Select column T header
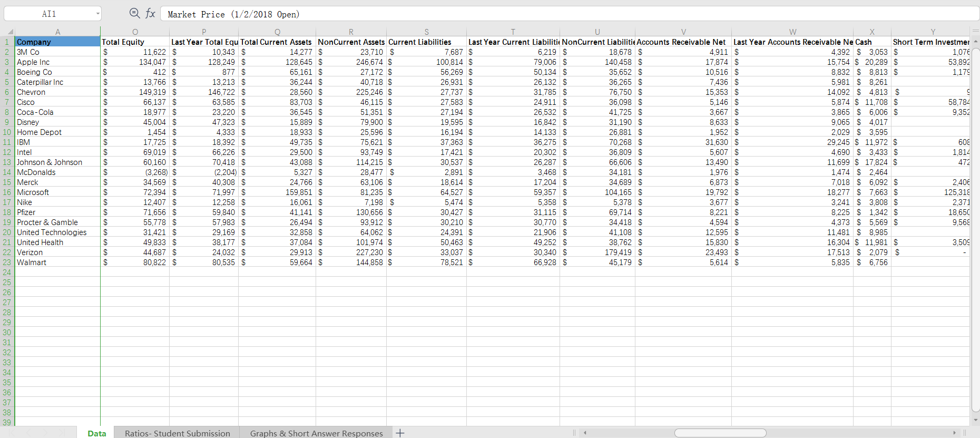Screen dimensions: 980x438 pos(513,32)
